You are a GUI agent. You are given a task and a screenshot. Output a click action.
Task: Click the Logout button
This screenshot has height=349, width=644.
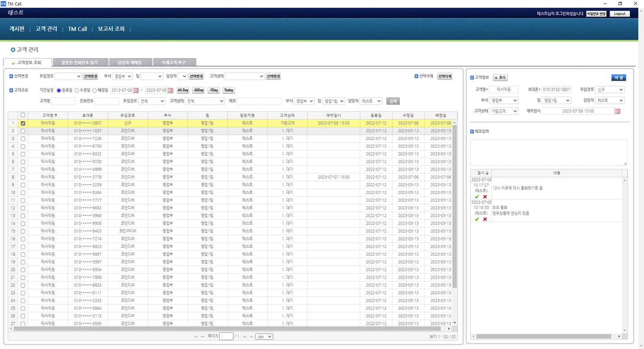620,14
